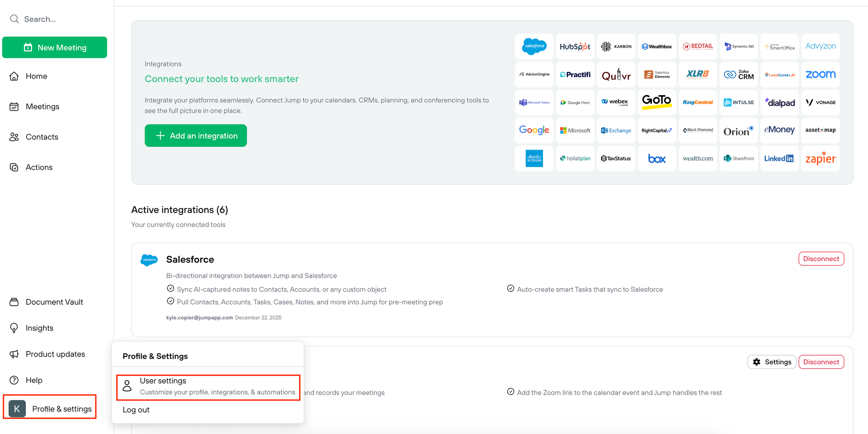
Task: Open Product updates
Action: (x=55, y=354)
